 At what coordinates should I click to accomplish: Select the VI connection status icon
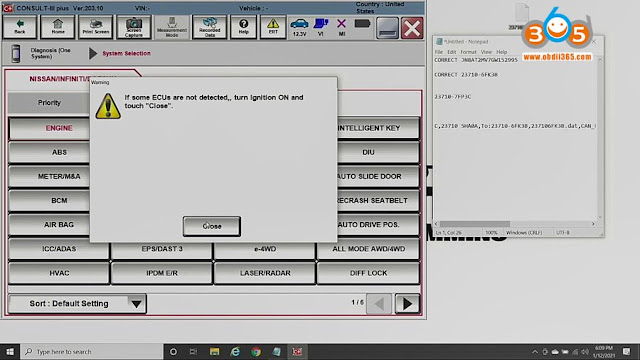click(x=321, y=27)
